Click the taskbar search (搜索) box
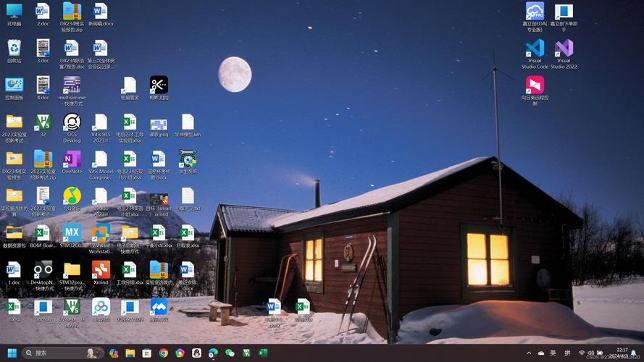 [x=63, y=353]
